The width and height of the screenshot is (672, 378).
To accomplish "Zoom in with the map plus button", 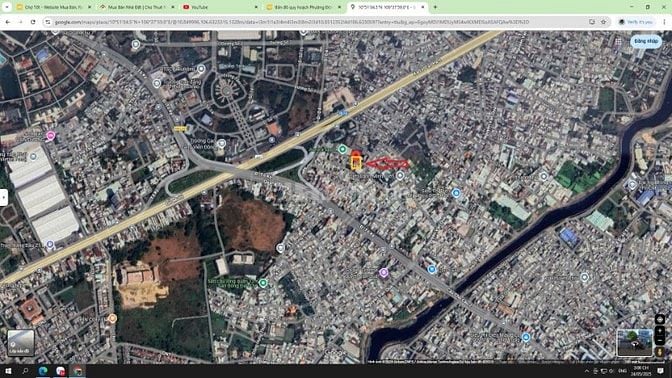I will click(660, 331).
